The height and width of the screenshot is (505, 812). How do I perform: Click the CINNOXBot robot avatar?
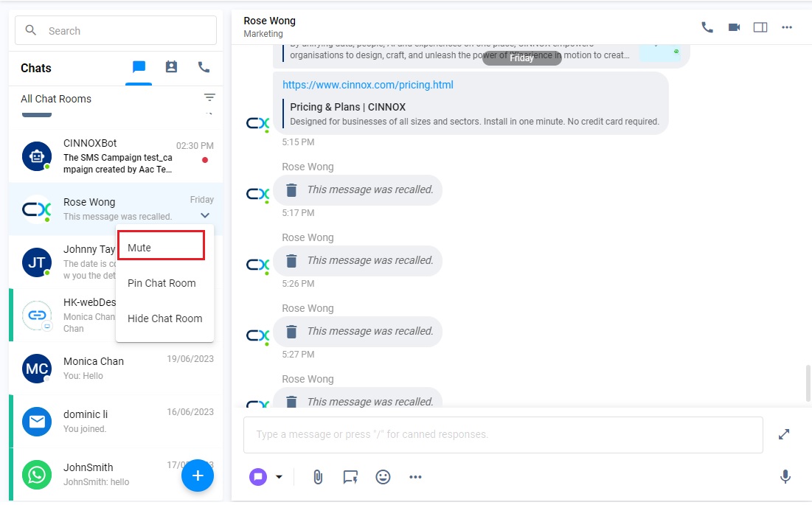tap(37, 156)
